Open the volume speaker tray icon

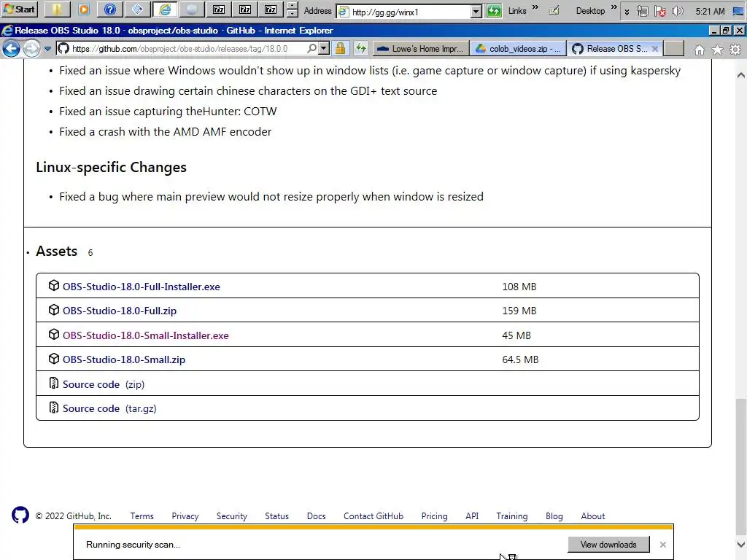coord(677,11)
